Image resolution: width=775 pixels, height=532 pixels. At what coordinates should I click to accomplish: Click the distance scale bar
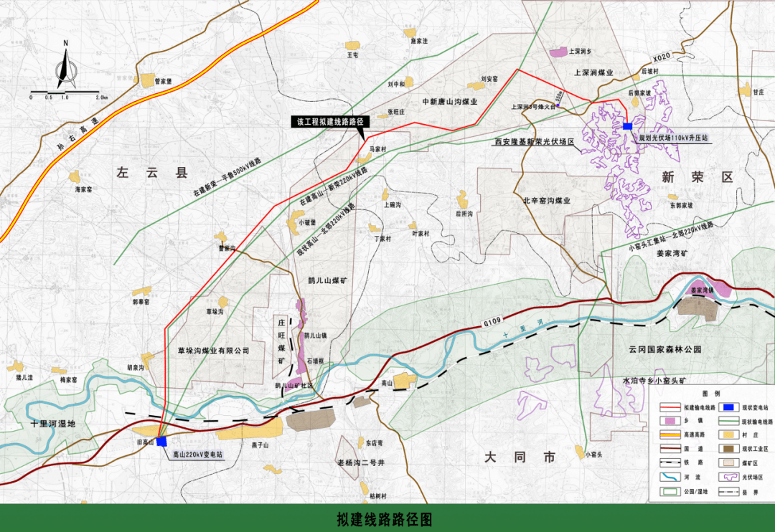(x=65, y=91)
